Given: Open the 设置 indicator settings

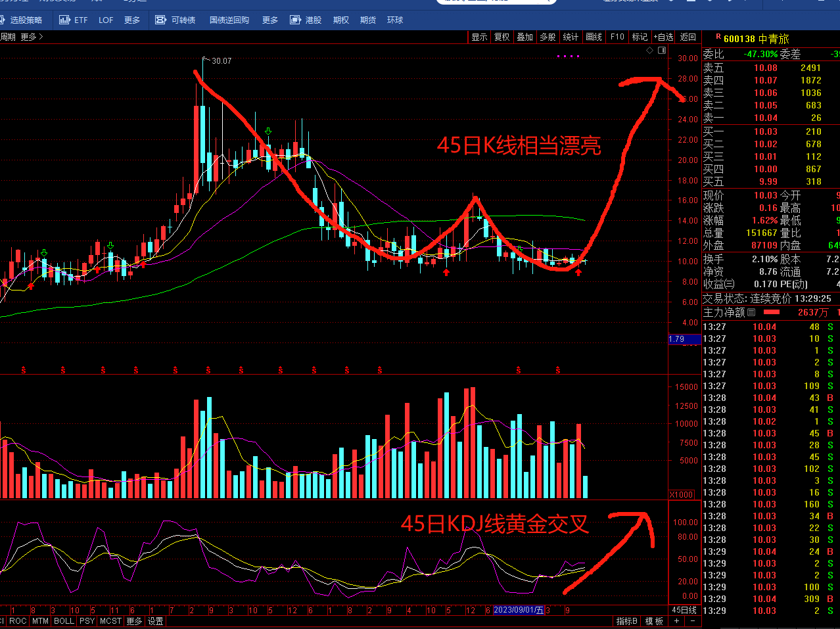Looking at the screenshot, I should [156, 621].
